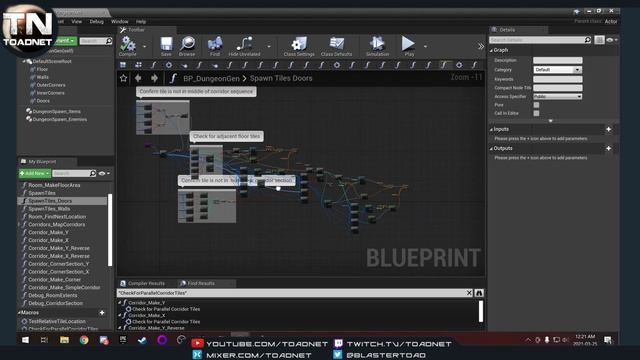
Task: Select Corridors_MapCorridors function
Action: tap(56, 224)
